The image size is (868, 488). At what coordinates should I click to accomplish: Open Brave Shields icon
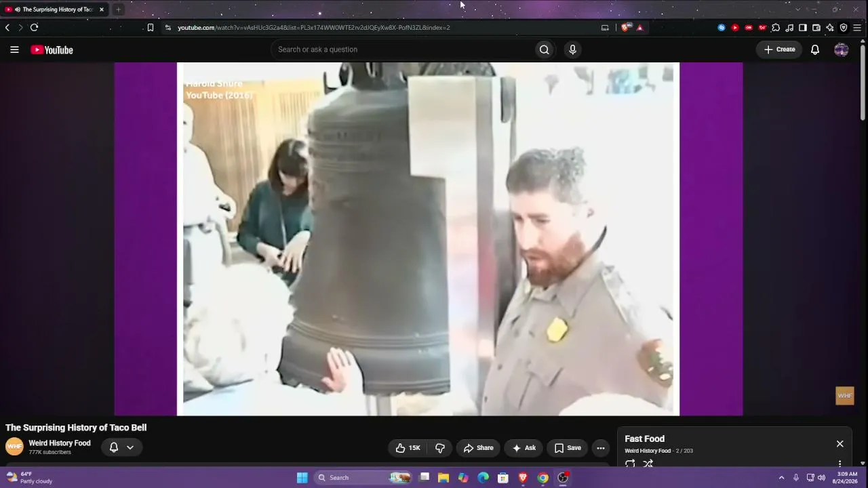click(x=625, y=28)
